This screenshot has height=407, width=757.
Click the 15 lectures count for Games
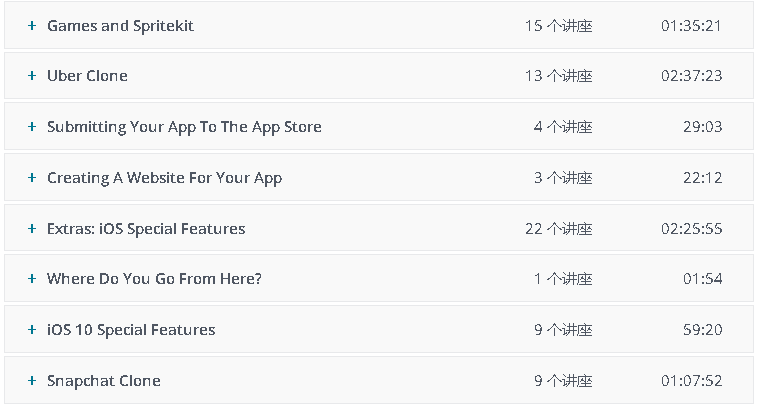coord(558,26)
